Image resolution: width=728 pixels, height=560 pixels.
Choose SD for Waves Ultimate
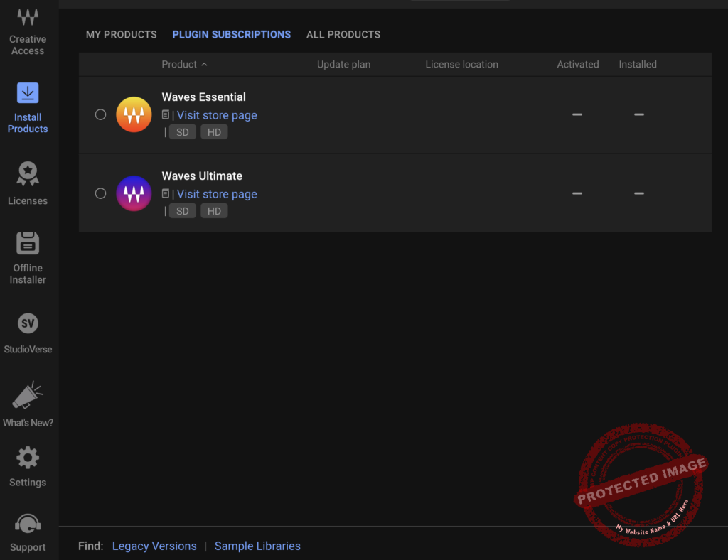pos(183,211)
